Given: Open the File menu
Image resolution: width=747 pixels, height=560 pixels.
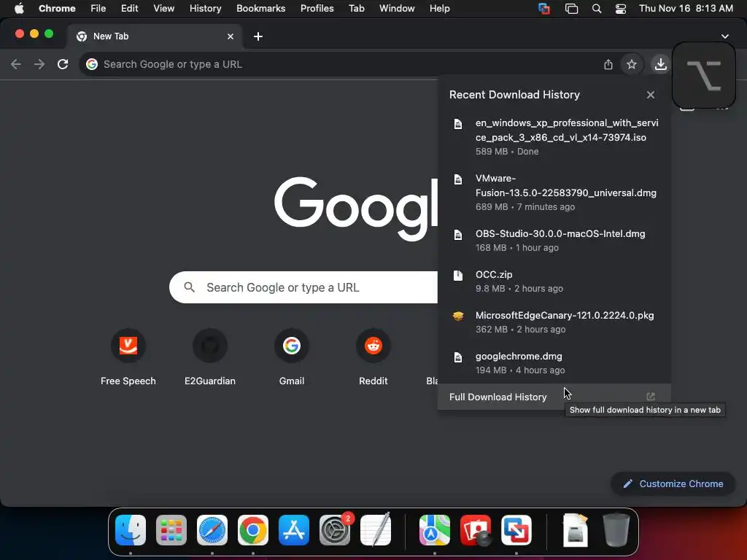Looking at the screenshot, I should click(98, 9).
